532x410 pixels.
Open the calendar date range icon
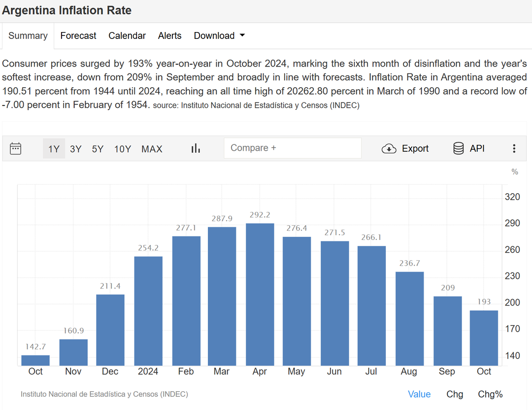[16, 149]
